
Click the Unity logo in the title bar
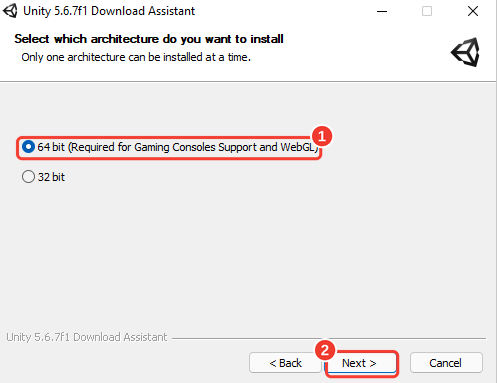[10, 11]
